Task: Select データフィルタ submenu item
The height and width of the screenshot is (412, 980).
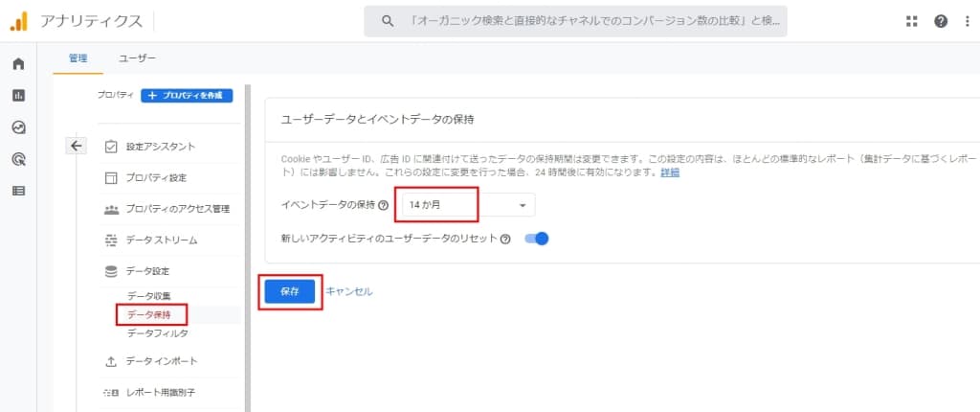Action: coord(158,333)
